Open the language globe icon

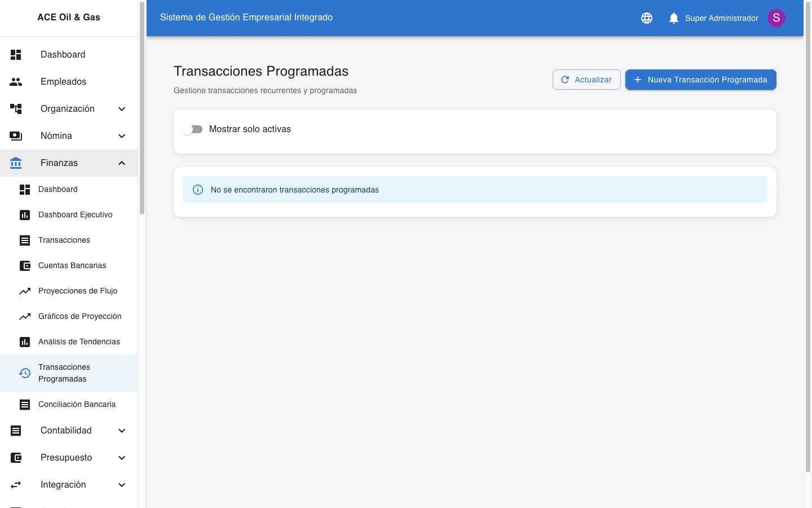[x=646, y=17]
